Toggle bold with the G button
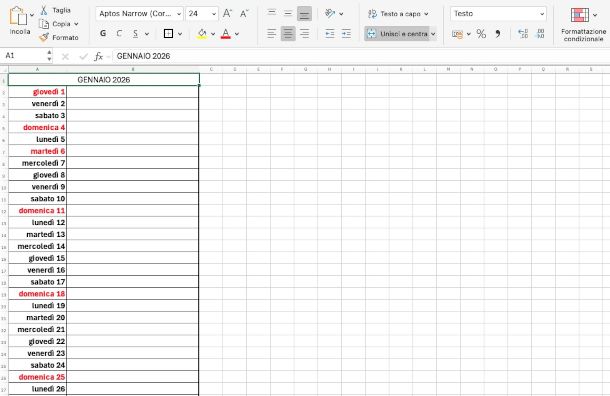610x396 pixels. [x=103, y=34]
